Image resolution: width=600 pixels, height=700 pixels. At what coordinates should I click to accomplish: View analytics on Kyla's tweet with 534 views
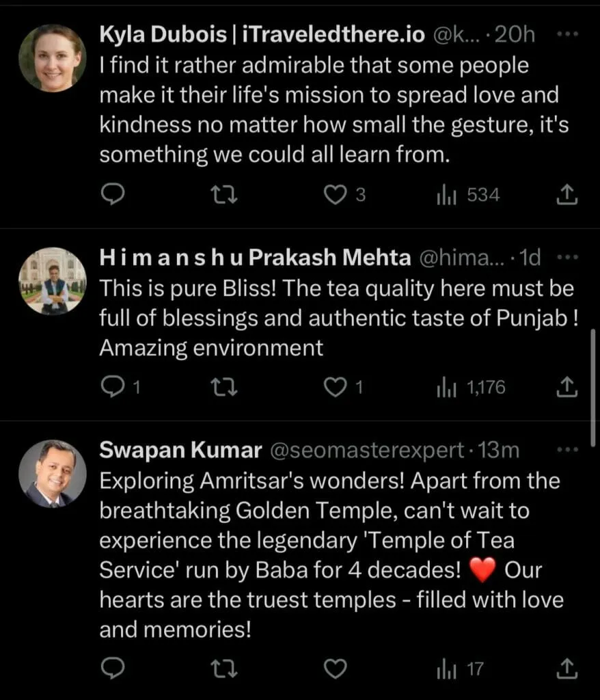click(468, 195)
